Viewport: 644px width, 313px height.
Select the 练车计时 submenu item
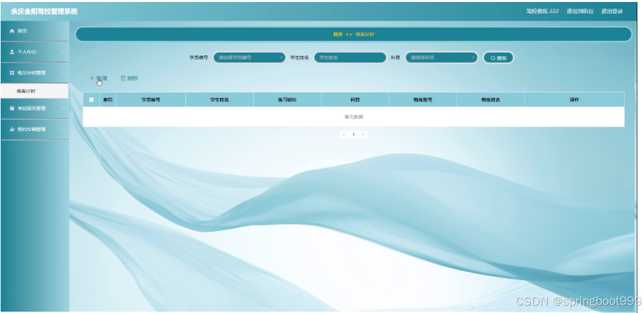click(x=34, y=90)
